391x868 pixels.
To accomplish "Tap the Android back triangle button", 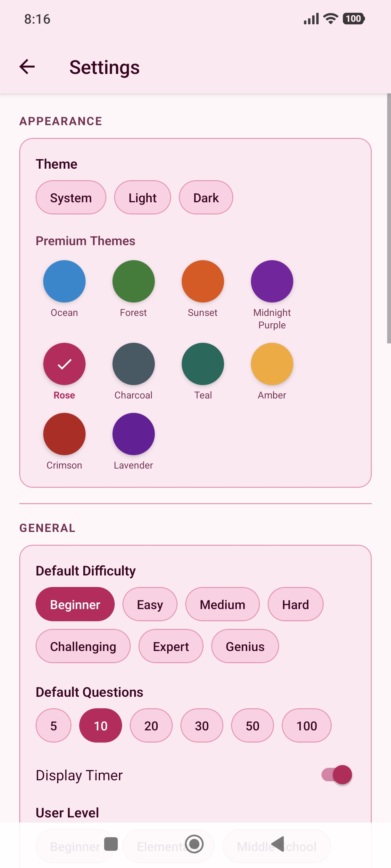I will (278, 844).
